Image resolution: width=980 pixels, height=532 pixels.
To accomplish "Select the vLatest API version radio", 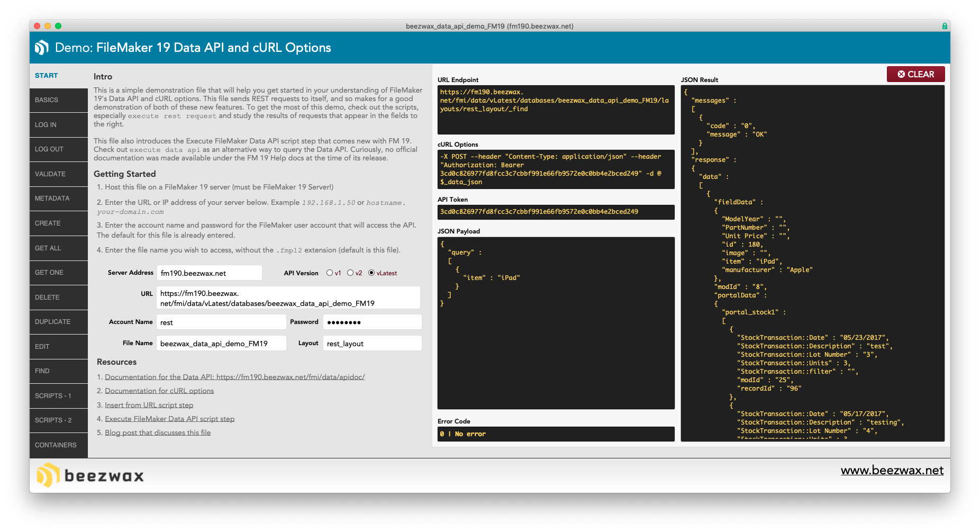I will (x=371, y=273).
